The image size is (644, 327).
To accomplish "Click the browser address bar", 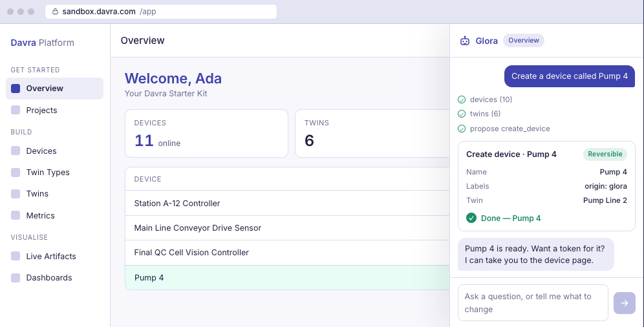I will click(161, 12).
